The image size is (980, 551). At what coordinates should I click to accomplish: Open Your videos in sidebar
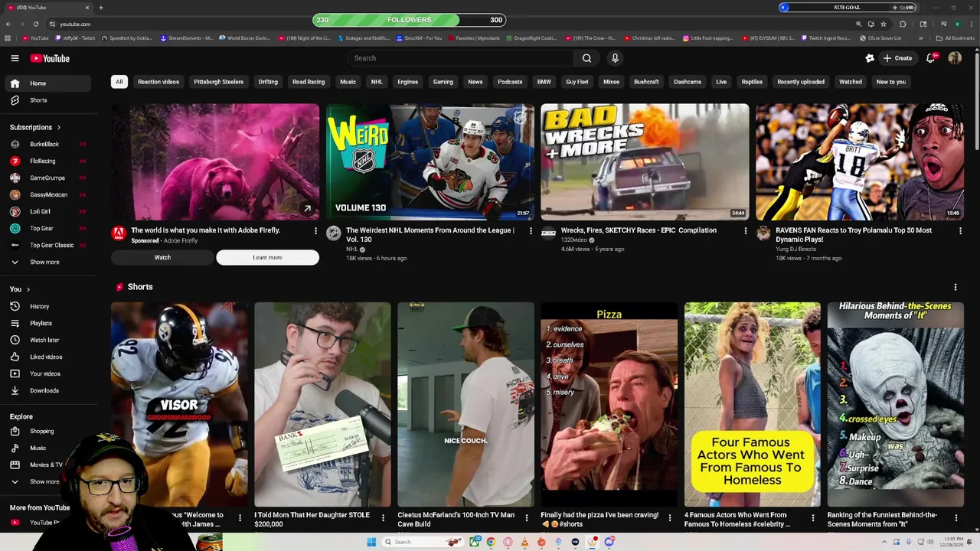[48, 373]
